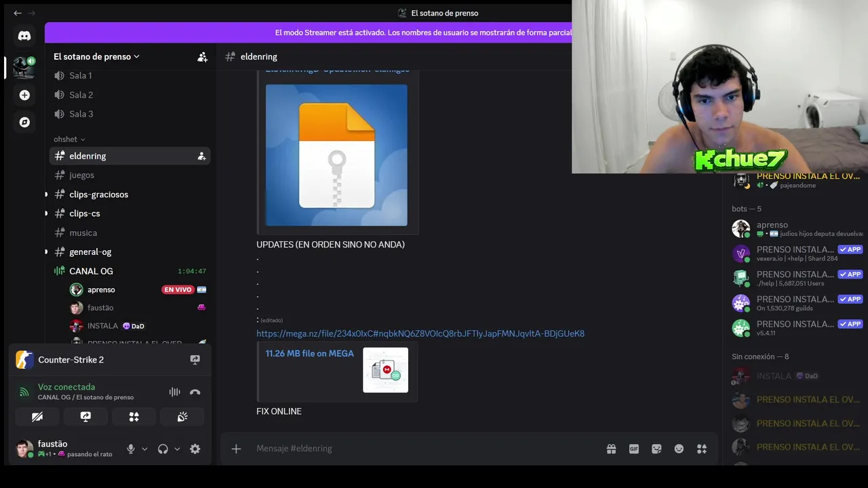The image size is (868, 488).
Task: Click offline member INSTALA DaD
Action: pyautogui.click(x=795, y=376)
